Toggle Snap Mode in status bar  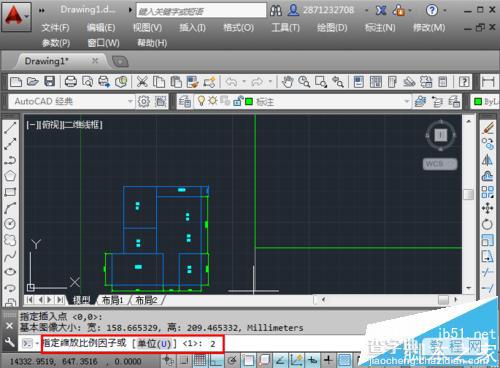point(184,360)
